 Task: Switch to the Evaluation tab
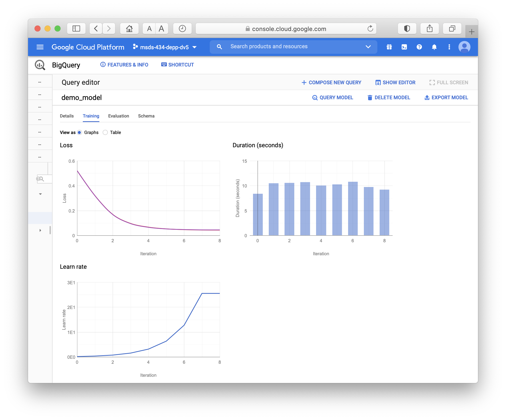click(x=118, y=116)
